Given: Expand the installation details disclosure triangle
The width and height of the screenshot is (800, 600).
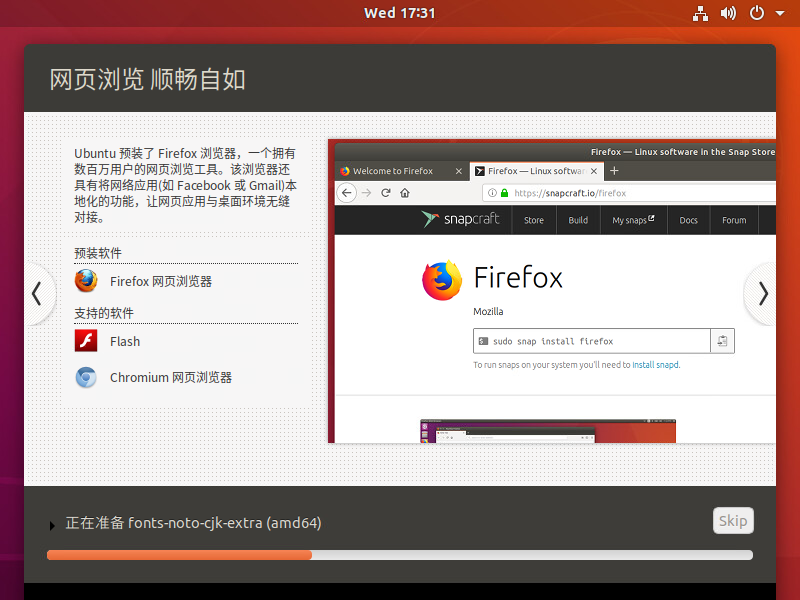Looking at the screenshot, I should (52, 526).
